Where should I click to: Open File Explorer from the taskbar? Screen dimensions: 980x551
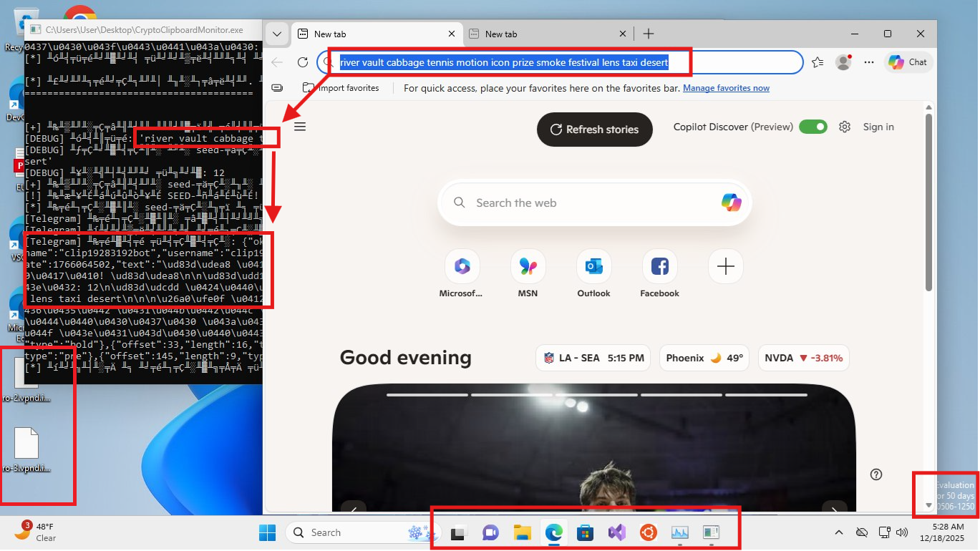tap(522, 532)
